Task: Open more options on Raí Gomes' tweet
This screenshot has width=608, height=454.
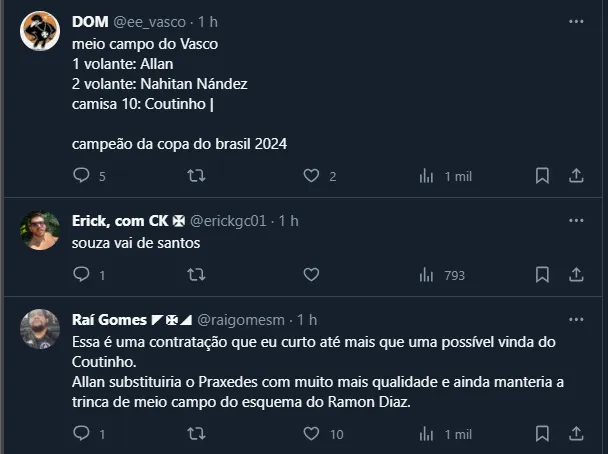Action: (576, 319)
